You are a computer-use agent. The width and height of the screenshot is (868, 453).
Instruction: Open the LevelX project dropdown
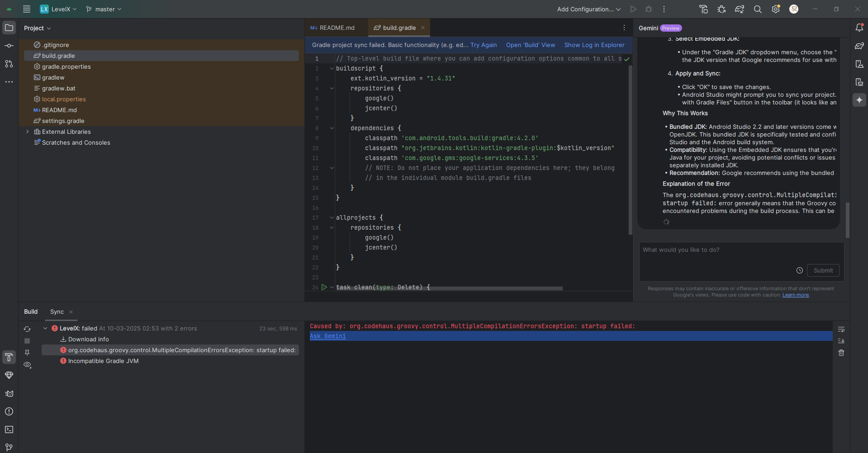pos(58,9)
